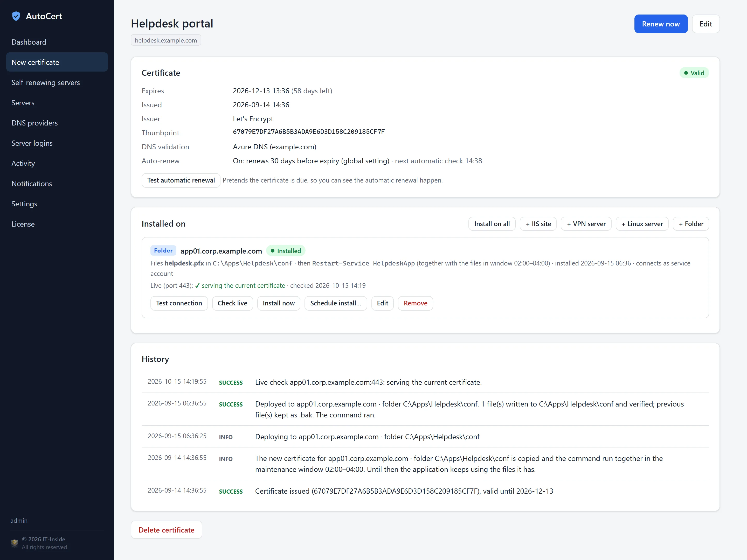
Task: Open Self-renewing servers section
Action: click(57, 82)
